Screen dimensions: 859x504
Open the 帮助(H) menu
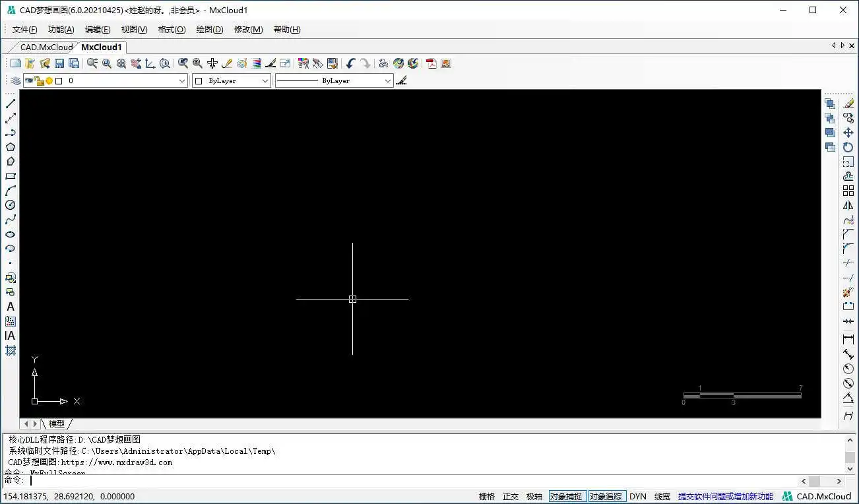coord(287,29)
